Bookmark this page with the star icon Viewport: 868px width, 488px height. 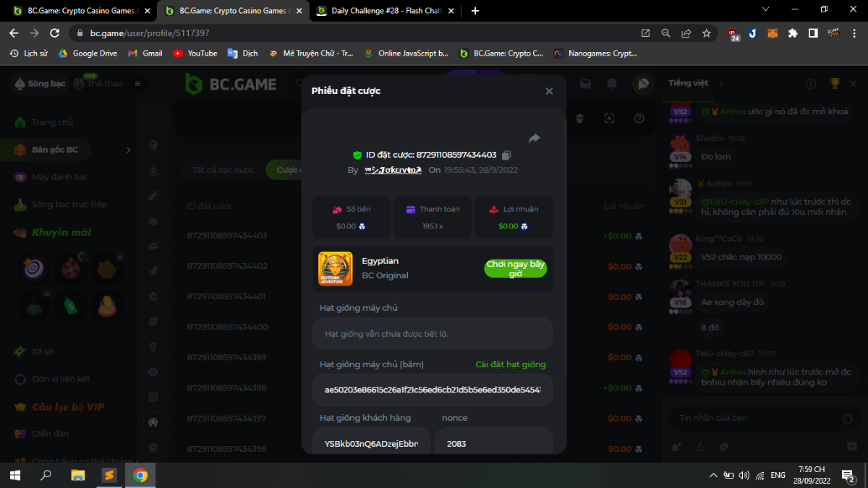[707, 33]
